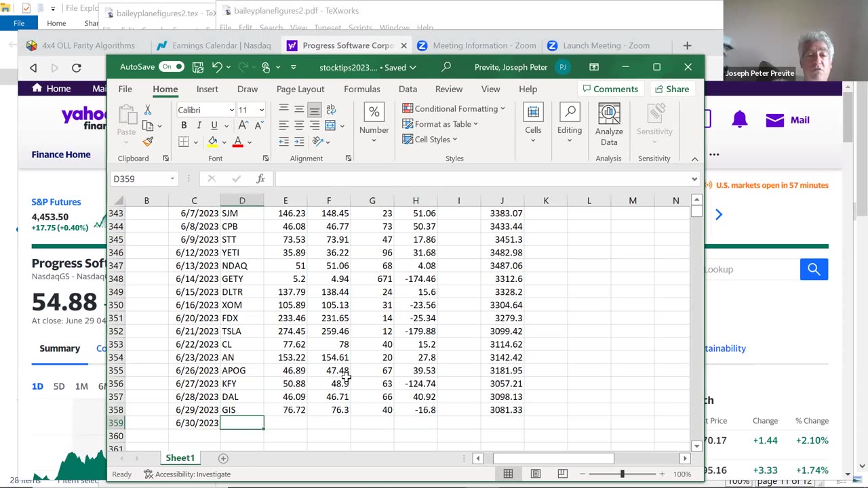Expand the formula bar chevron
The image size is (868, 488).
(x=694, y=179)
